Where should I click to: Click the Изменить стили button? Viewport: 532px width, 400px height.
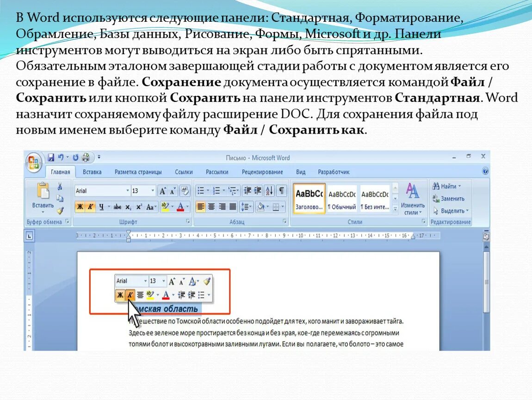(413, 200)
